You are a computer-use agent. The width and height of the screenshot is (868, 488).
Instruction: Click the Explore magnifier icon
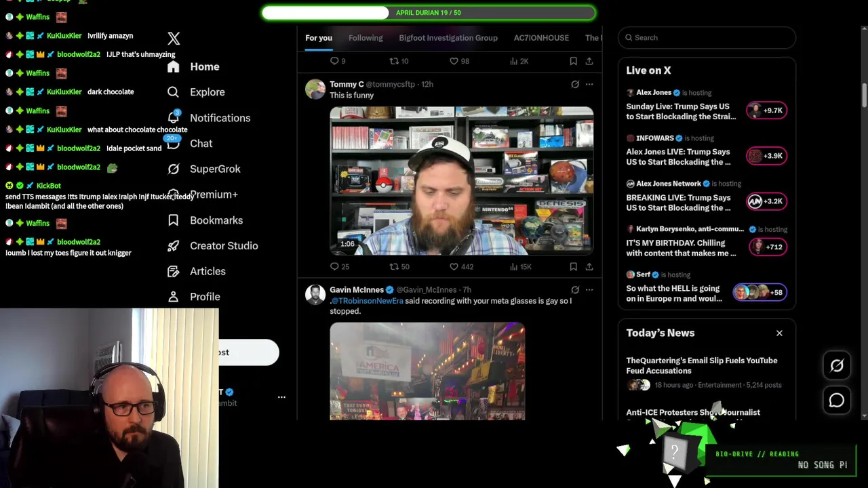(174, 92)
